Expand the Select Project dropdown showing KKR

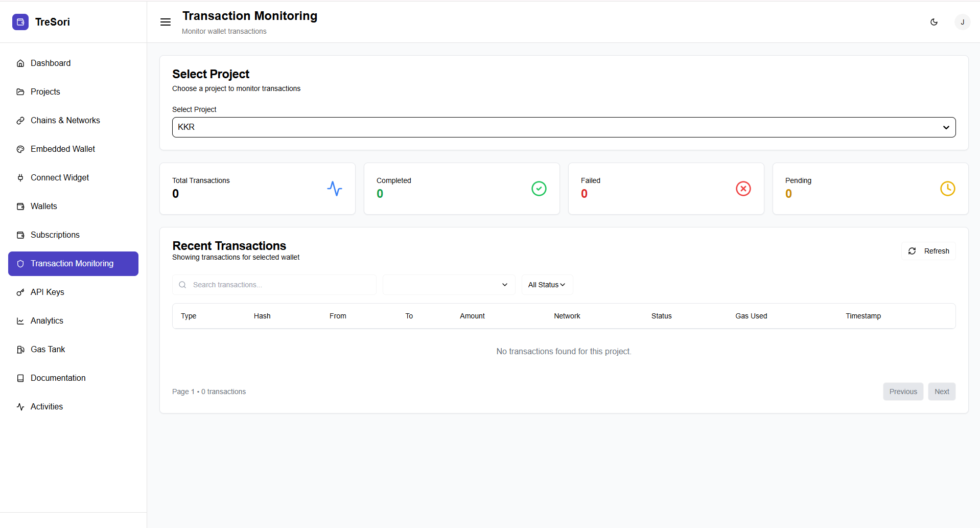[564, 127]
